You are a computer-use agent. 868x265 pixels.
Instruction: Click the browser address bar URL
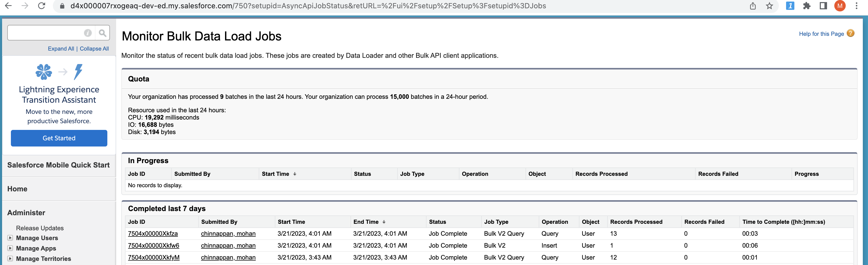[x=308, y=6]
